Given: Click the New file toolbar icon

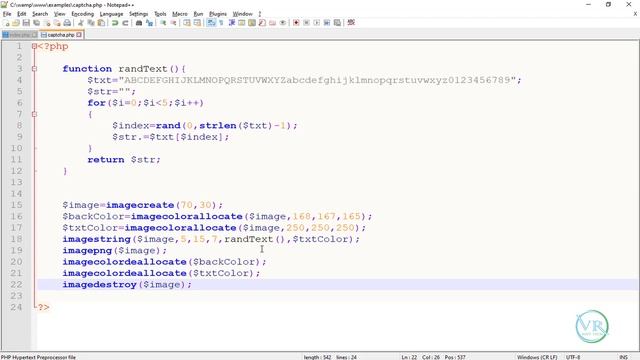Looking at the screenshot, I should tap(7, 23).
